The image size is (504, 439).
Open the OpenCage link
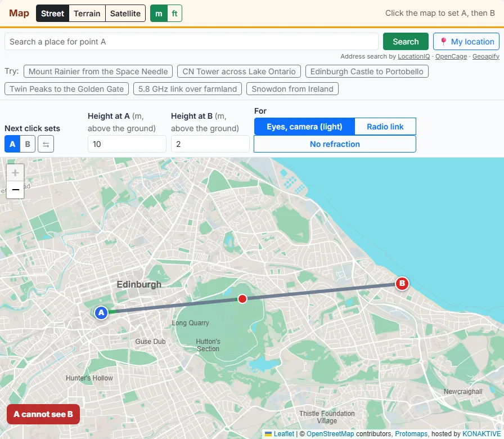(x=451, y=56)
